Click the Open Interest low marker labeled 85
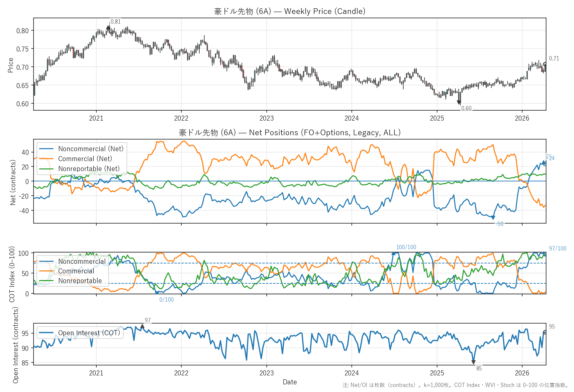Viewport: 574px width, 392px height. tap(473, 362)
